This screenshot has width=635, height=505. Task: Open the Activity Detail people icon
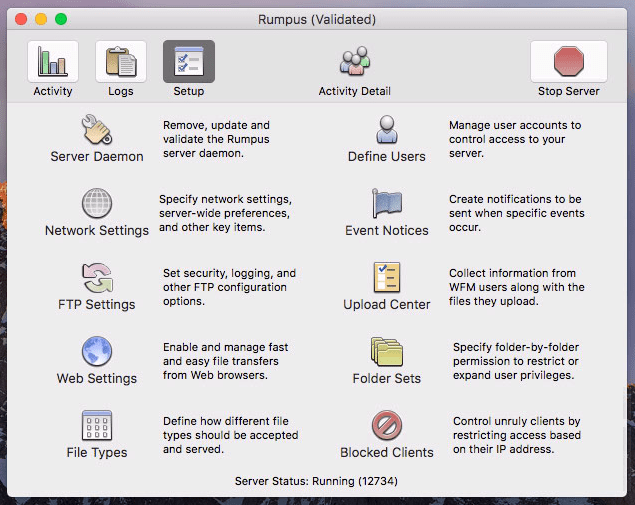click(355, 61)
